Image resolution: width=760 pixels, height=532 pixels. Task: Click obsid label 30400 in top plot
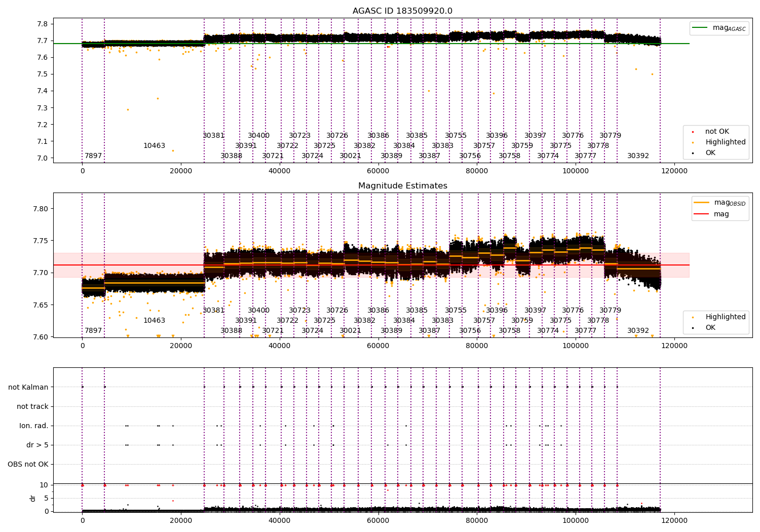point(258,136)
